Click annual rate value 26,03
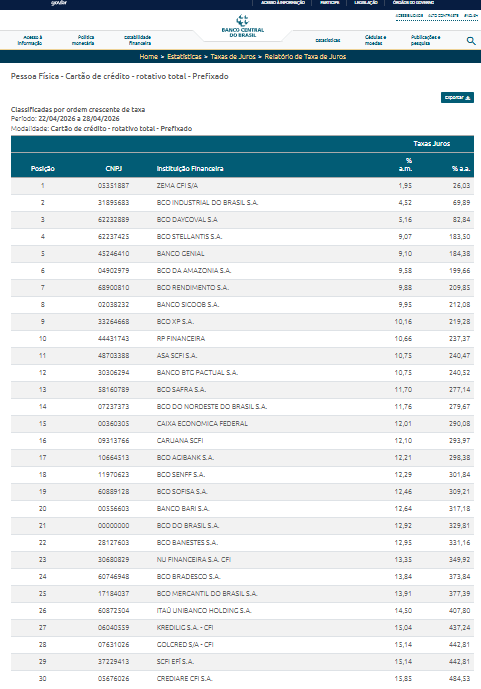This screenshot has width=481, height=689. point(461,185)
